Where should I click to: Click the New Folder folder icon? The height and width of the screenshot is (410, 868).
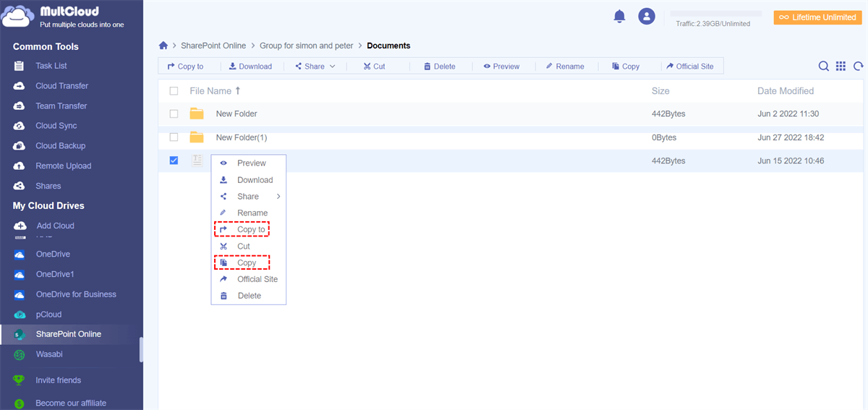pos(197,114)
